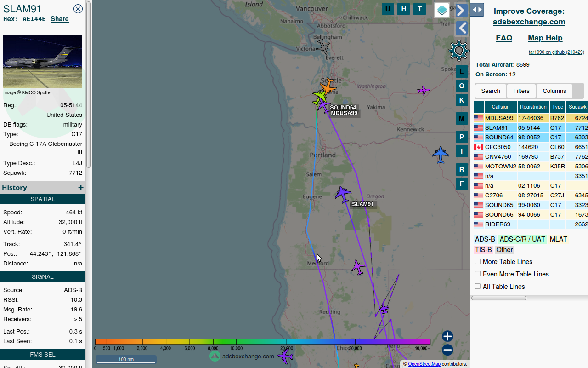Viewport: 588px width, 368px height.
Task: Select the SOUND66 row in table
Action: click(x=531, y=215)
